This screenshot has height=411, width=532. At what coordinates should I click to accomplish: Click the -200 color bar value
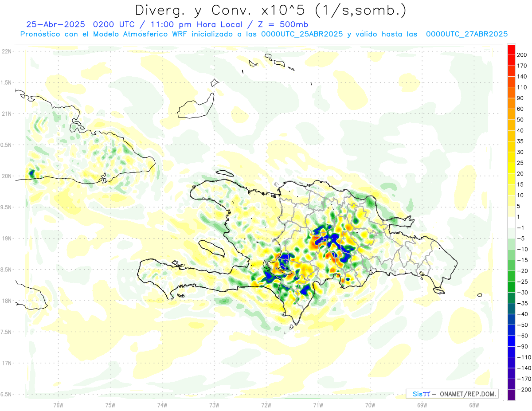pos(524,390)
